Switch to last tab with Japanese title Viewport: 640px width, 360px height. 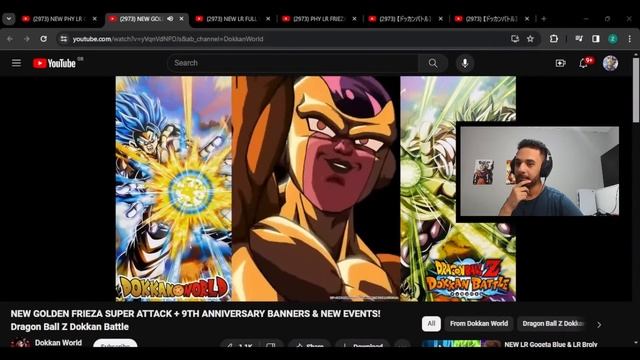pos(491,19)
